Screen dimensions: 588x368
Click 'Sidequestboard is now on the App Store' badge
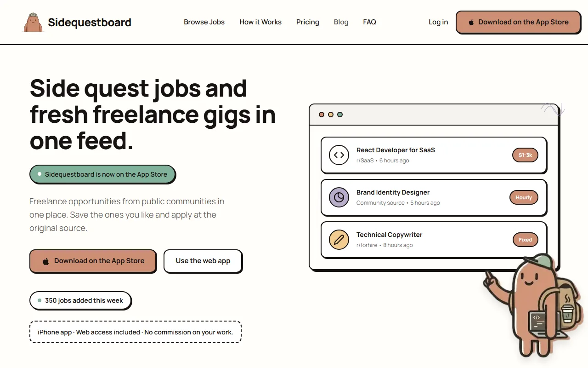click(102, 174)
